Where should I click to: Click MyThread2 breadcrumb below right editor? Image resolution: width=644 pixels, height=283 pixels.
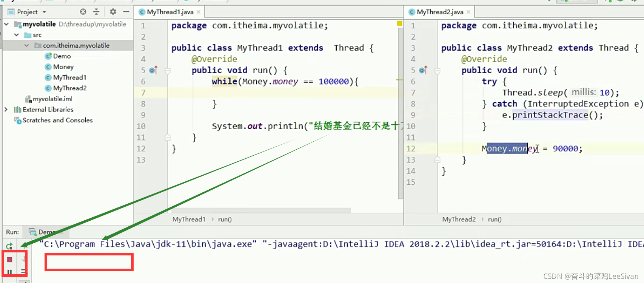(x=459, y=220)
